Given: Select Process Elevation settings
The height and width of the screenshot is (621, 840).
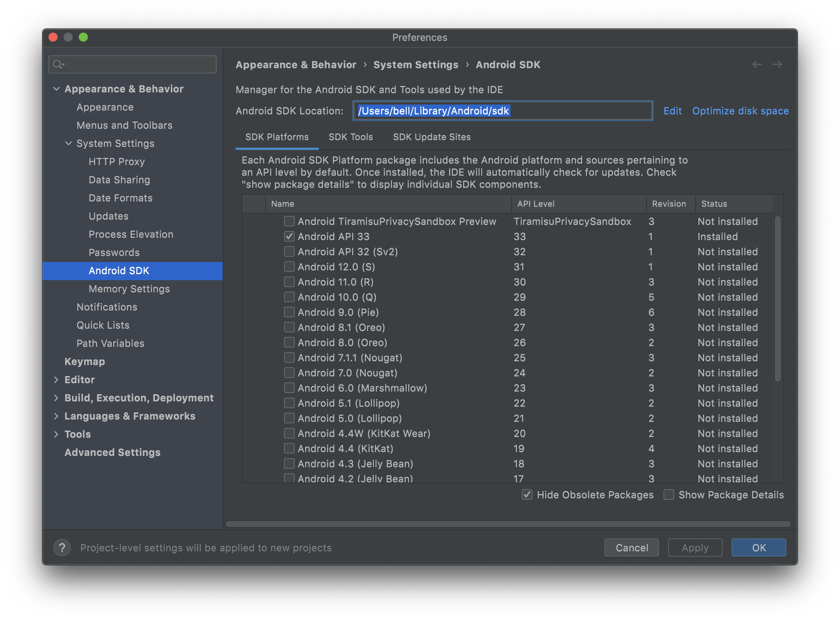Looking at the screenshot, I should 131,234.
